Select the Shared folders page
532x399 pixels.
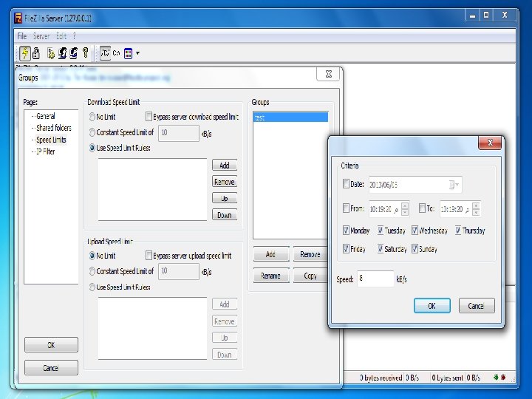click(54, 128)
